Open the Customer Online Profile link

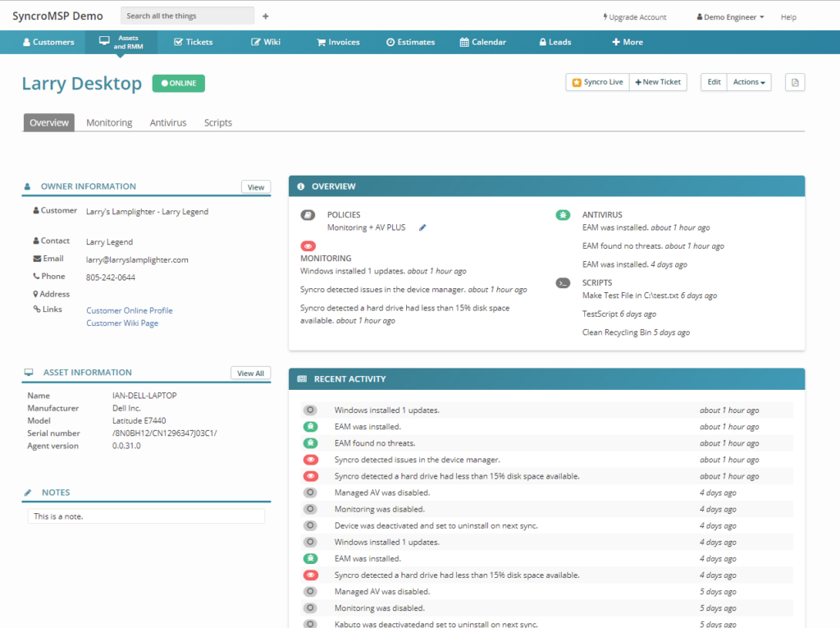pyautogui.click(x=128, y=310)
